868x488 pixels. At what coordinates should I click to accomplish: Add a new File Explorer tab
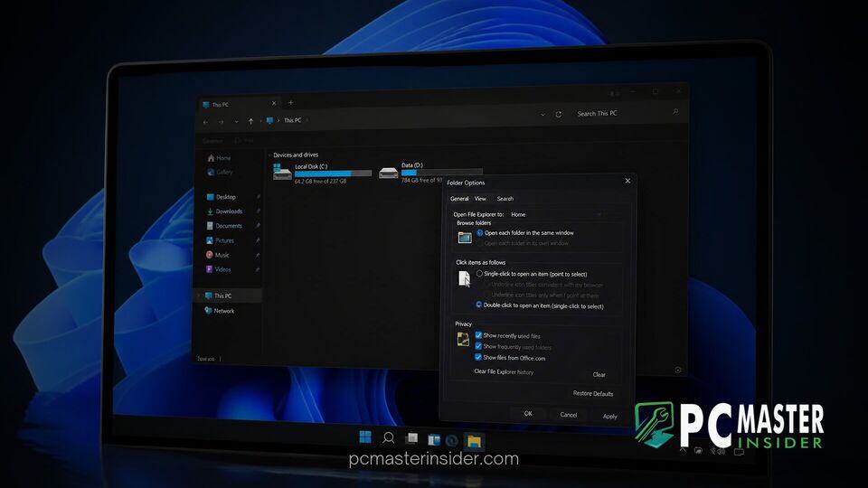290,102
